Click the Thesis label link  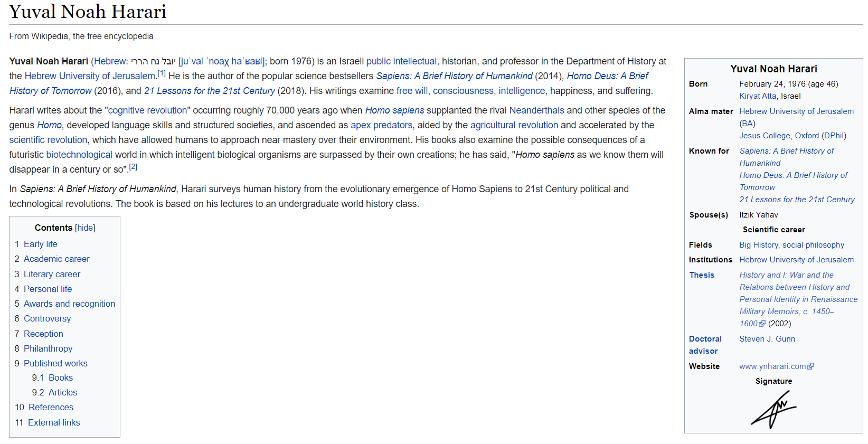(702, 275)
